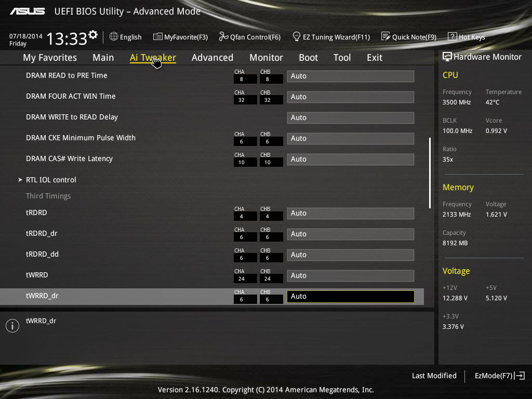The height and width of the screenshot is (399, 532).
Task: Switch to the Main tab
Action: pos(103,58)
